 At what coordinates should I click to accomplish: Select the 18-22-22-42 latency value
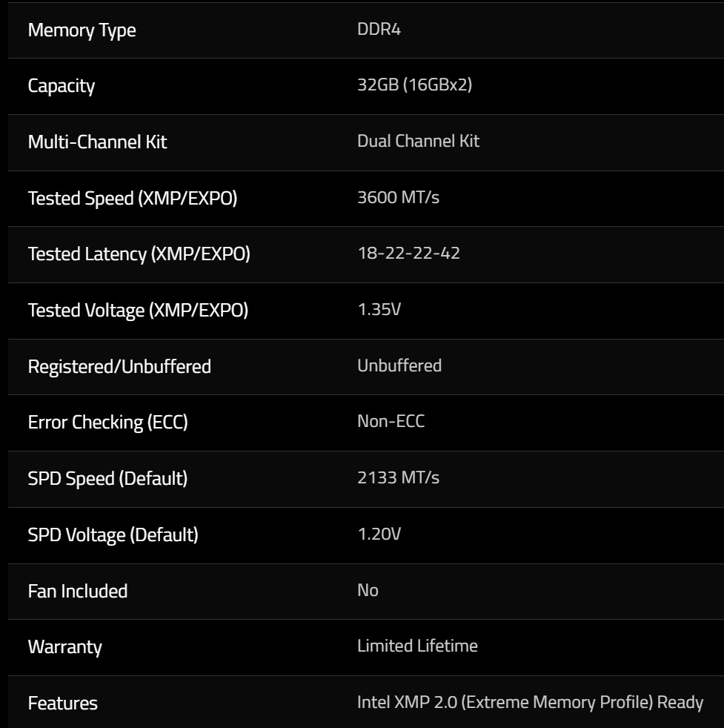pyautogui.click(x=408, y=254)
